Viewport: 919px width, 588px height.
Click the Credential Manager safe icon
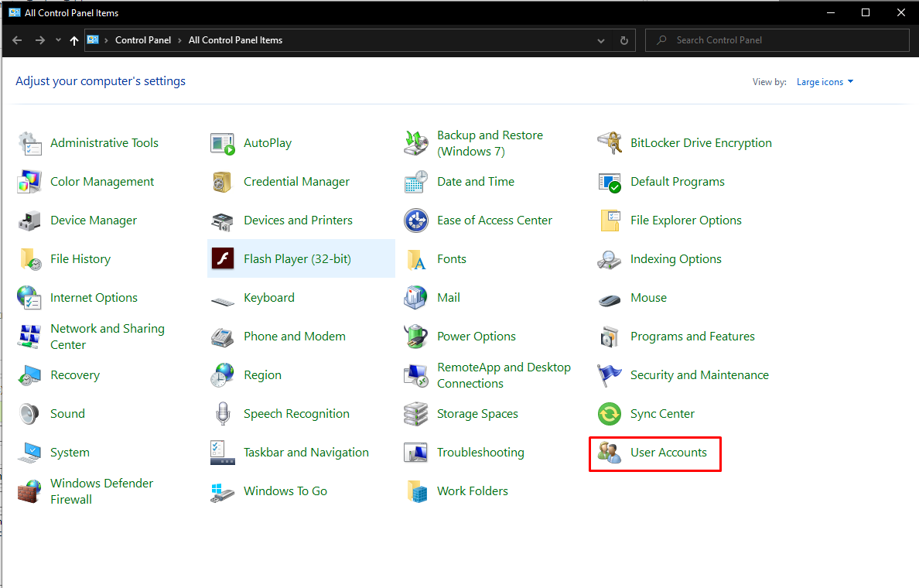click(223, 182)
